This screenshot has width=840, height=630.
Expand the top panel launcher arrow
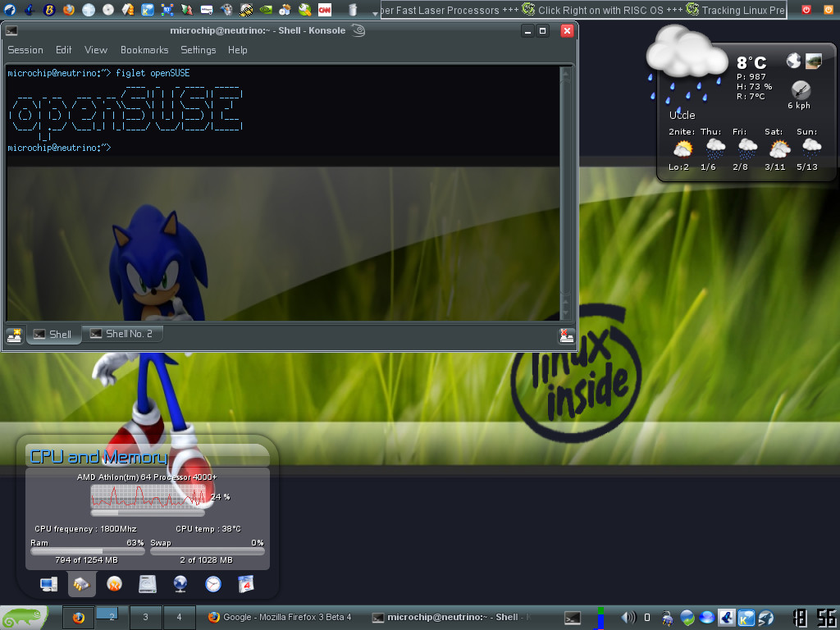click(374, 13)
